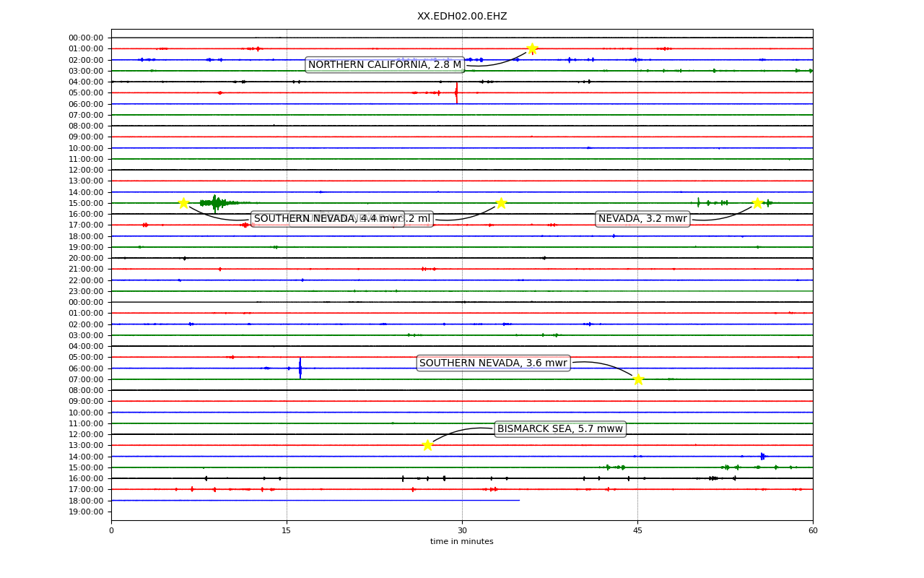Viewport: 924px width, 578px height.
Task: Click the leftmost star on the 15:00:00 trace
Action: 183,203
